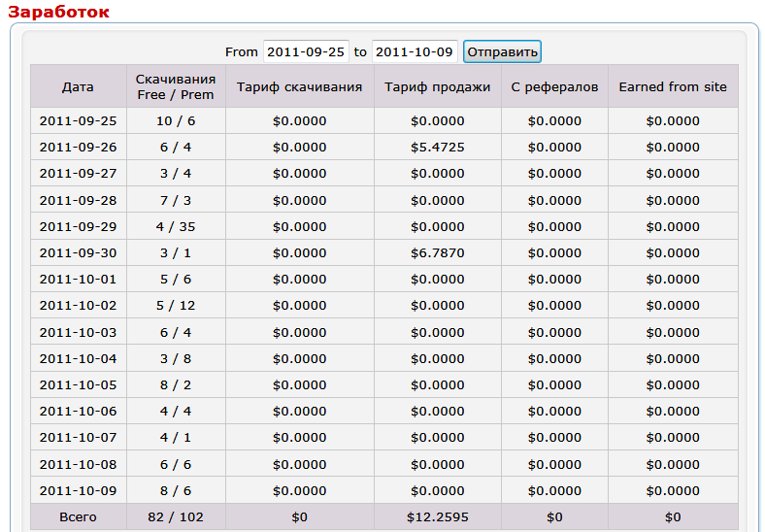Screen dimensions: 765x532
Task: Click the Всего total row label
Action: (78, 516)
